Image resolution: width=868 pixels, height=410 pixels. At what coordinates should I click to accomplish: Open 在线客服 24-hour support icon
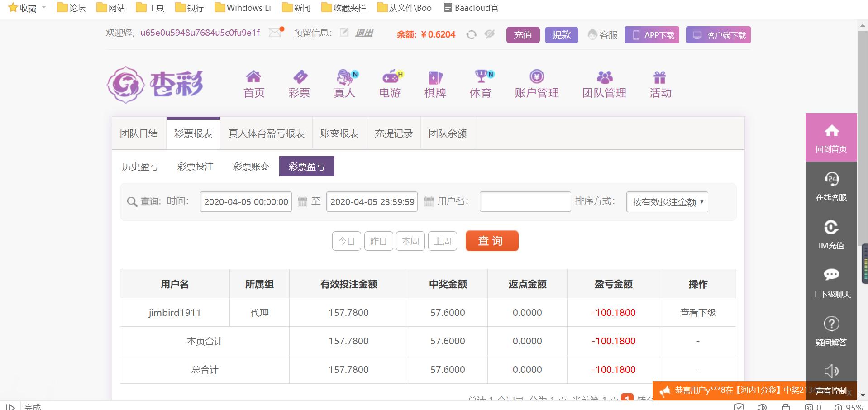click(831, 179)
